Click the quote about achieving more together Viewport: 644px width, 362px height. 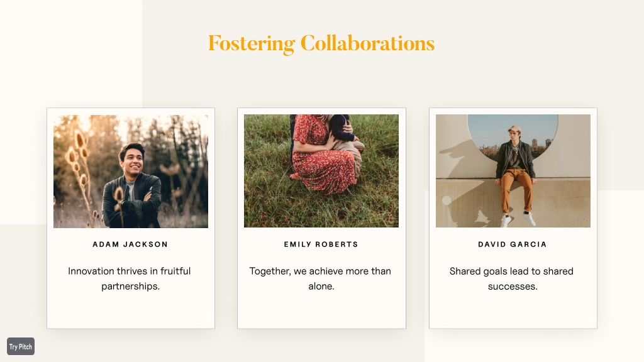click(320, 278)
